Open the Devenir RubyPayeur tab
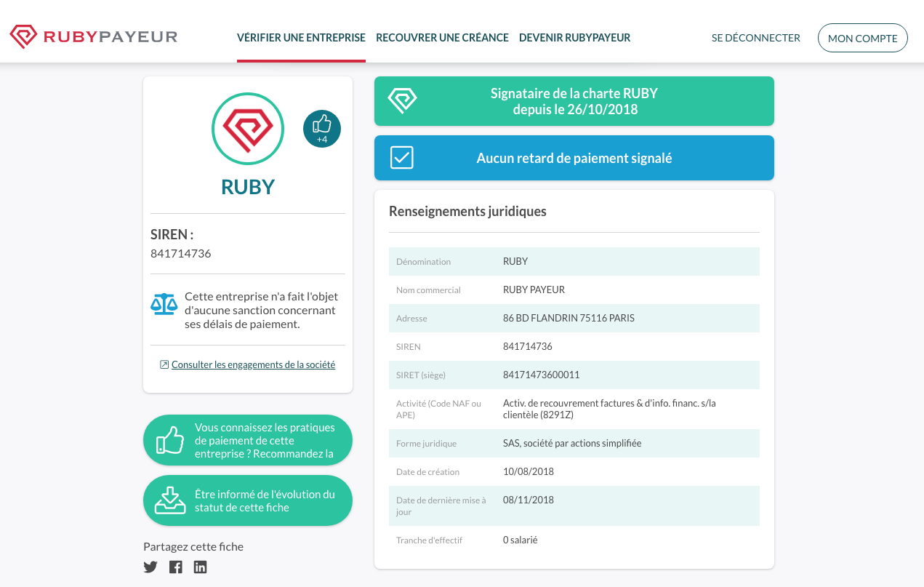The width and height of the screenshot is (924, 587). 574,38
